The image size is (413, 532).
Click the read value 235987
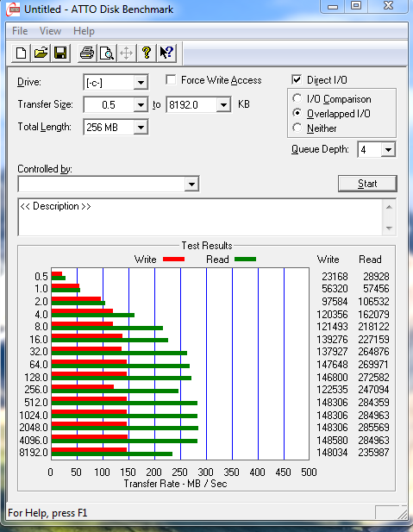pyautogui.click(x=373, y=453)
